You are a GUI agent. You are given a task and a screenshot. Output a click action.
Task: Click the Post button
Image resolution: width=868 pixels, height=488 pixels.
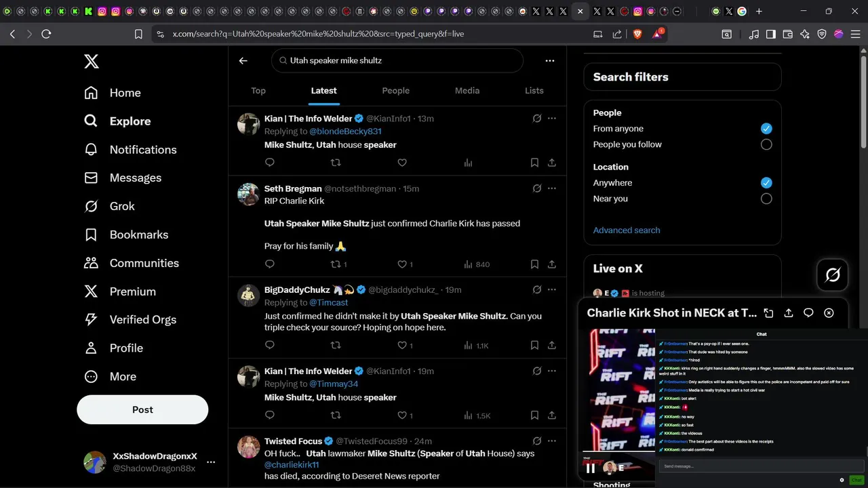point(142,409)
